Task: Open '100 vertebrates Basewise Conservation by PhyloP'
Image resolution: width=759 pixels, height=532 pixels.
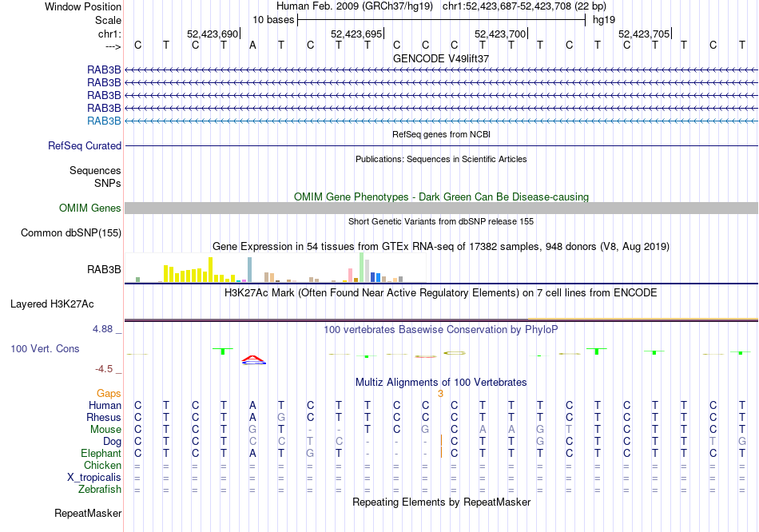Action: [441, 330]
